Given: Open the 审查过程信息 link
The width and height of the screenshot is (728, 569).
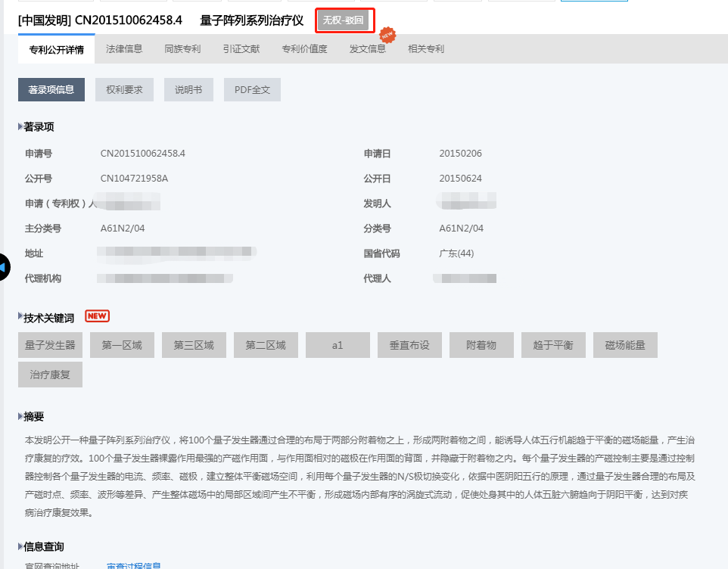Looking at the screenshot, I should pos(132,566).
